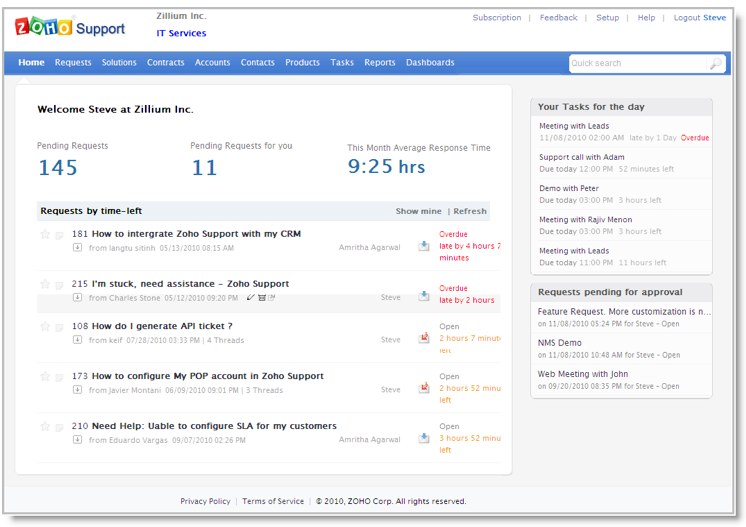Open the Tasks tab

[x=342, y=62]
